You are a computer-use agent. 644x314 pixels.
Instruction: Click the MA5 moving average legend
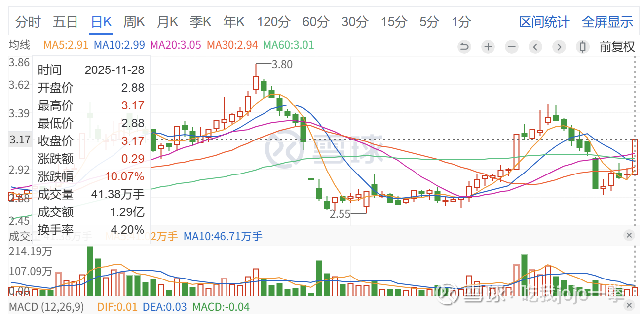[66, 45]
